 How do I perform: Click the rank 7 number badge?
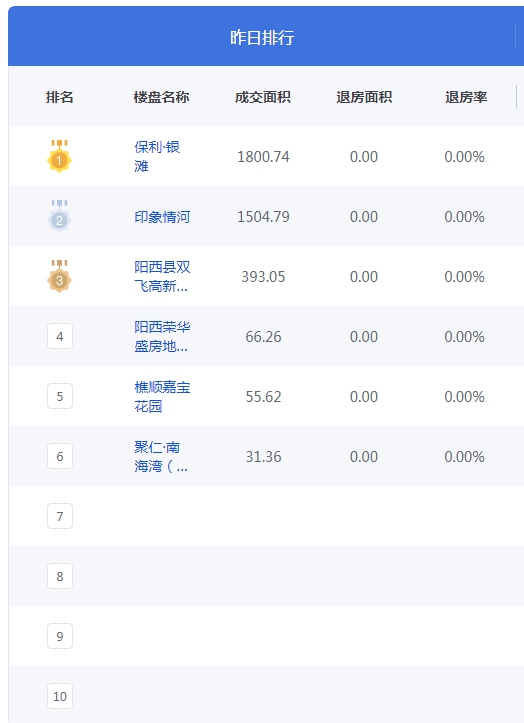coord(60,516)
